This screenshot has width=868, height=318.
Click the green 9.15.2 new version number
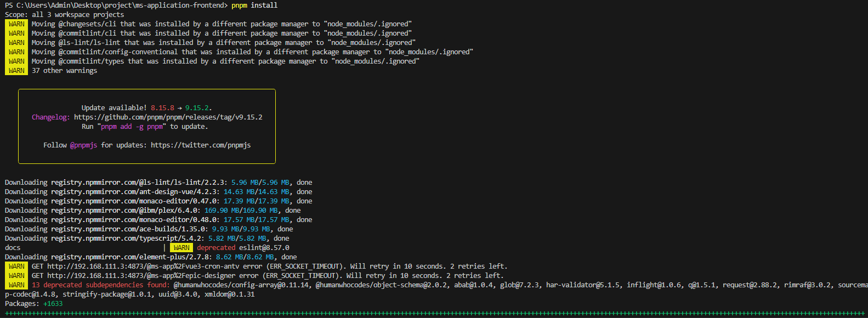(x=196, y=108)
